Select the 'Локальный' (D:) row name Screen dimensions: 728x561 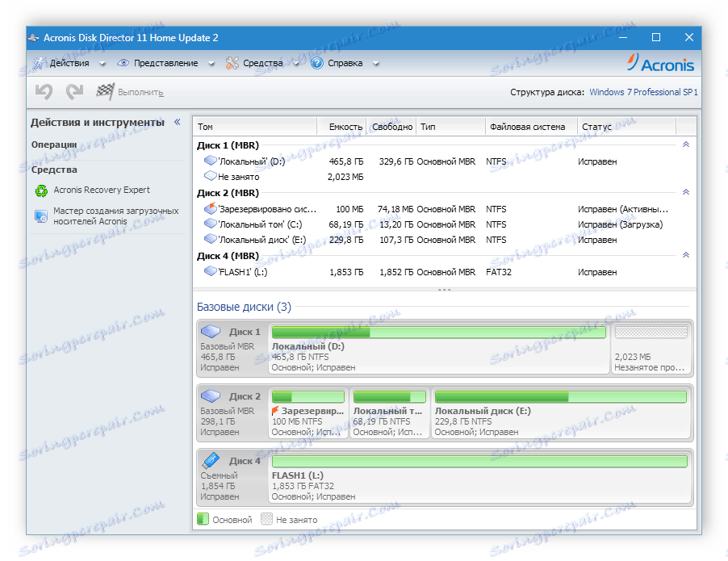[x=251, y=161]
